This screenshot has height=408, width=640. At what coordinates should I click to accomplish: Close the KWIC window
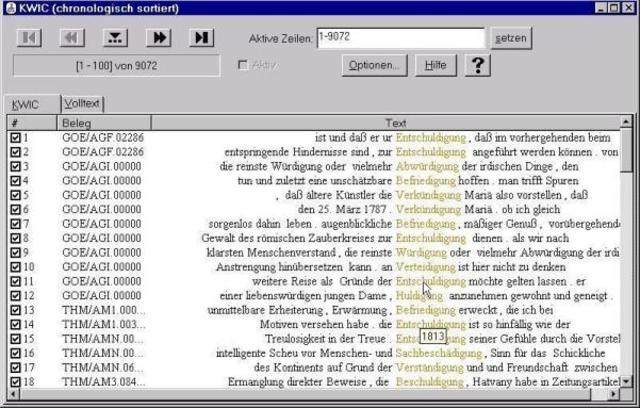629,8
